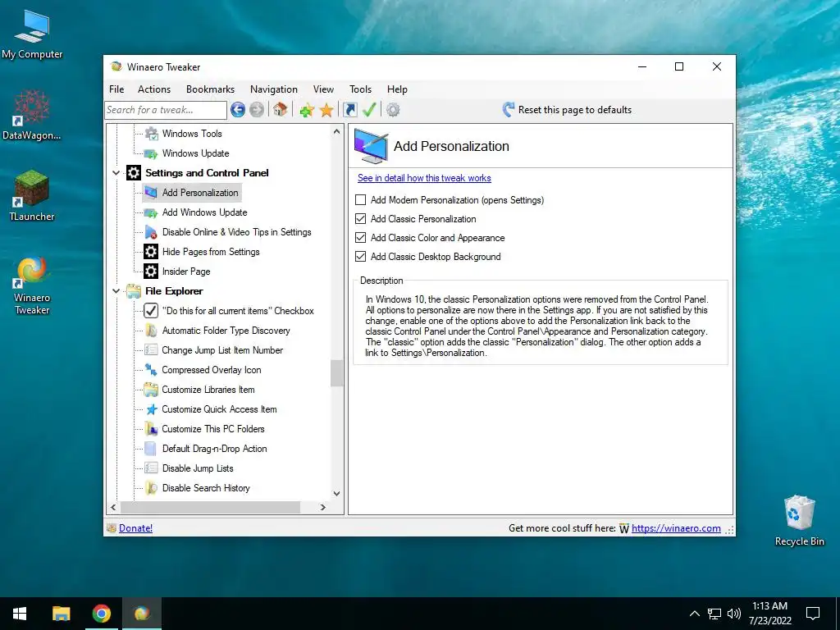Image resolution: width=840 pixels, height=630 pixels.
Task: Open the Home page via house icon
Action: pyautogui.click(x=280, y=110)
